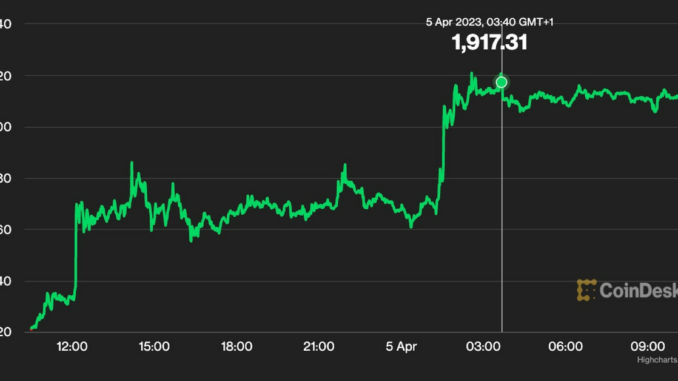Click the CoinDesk logo icon

pyautogui.click(x=586, y=290)
